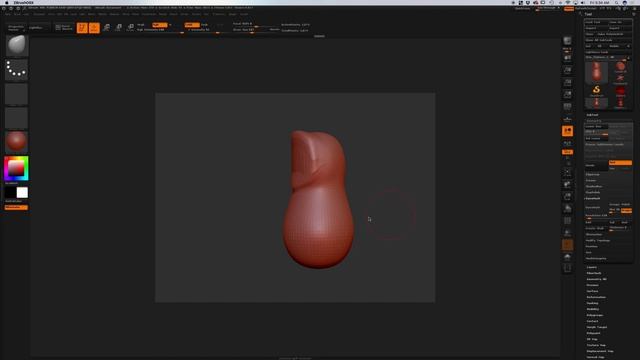Select the white color swatch
Screen dimensions: 640x360
point(22,193)
